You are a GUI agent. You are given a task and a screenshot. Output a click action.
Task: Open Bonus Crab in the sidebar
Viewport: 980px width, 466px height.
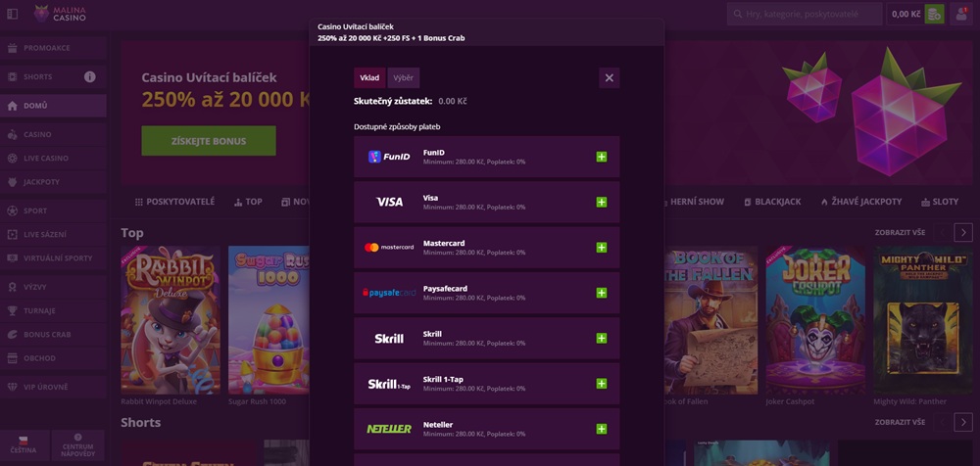click(x=53, y=334)
